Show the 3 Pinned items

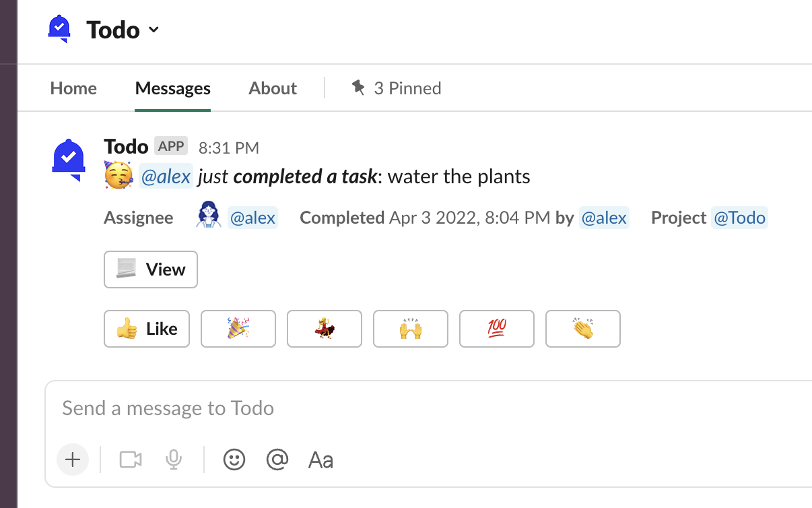point(397,88)
